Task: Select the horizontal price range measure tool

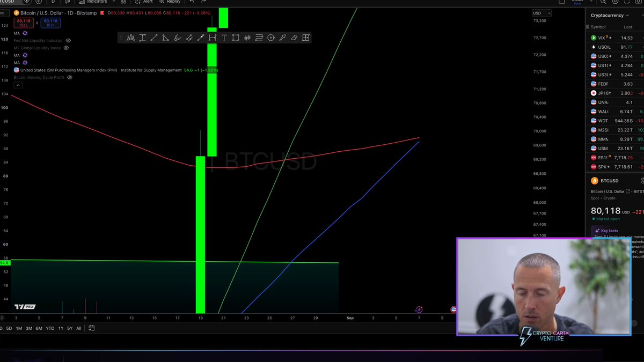Action: 213,38
